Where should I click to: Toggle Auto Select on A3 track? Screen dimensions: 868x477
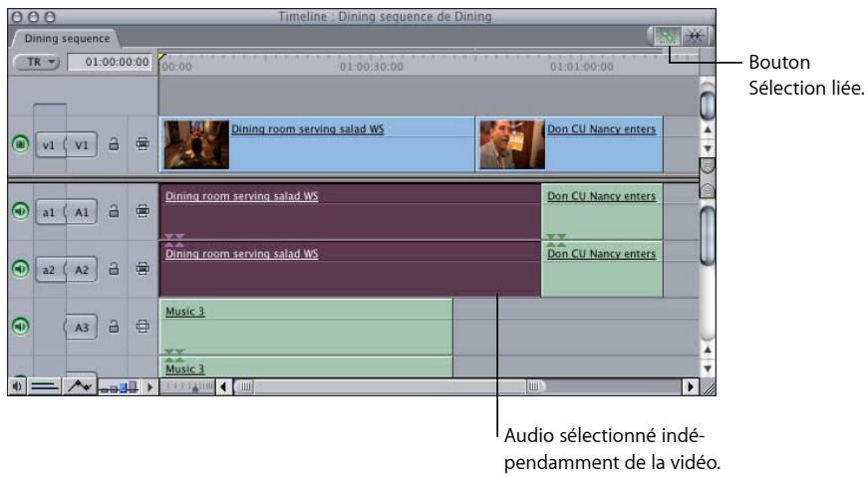(x=143, y=327)
